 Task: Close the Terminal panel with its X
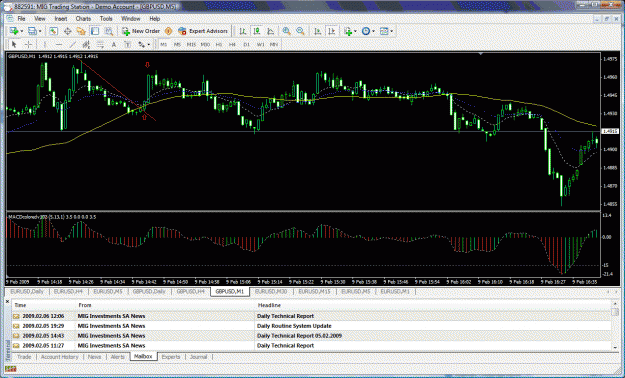click(x=8, y=302)
